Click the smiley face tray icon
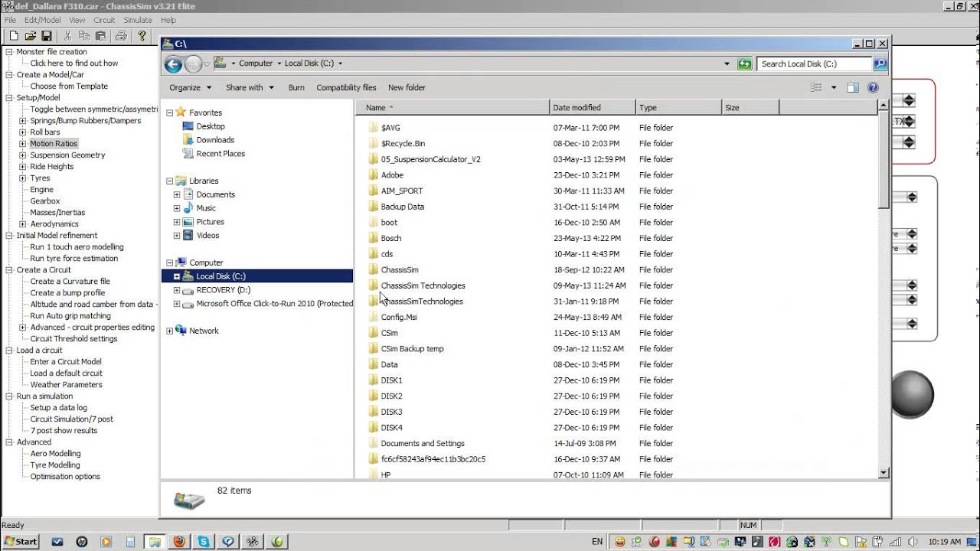The width and height of the screenshot is (980, 551). (x=620, y=541)
